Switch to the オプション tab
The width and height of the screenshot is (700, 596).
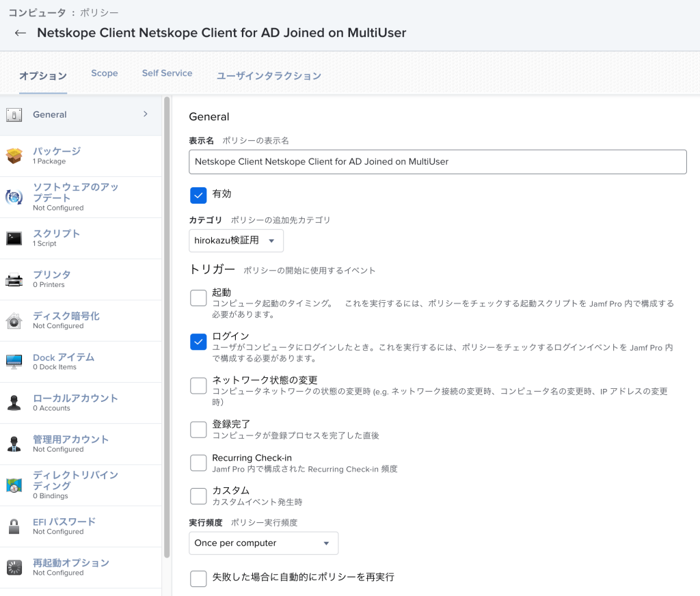point(43,75)
